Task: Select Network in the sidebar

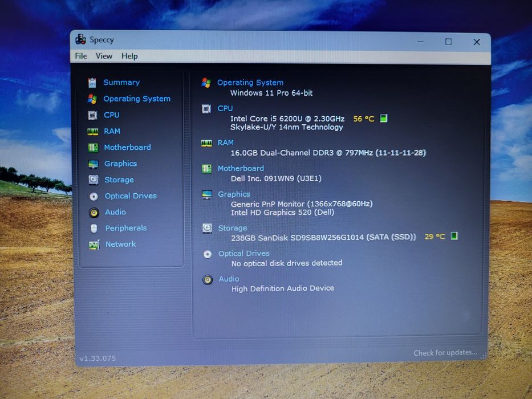Action: click(x=121, y=245)
